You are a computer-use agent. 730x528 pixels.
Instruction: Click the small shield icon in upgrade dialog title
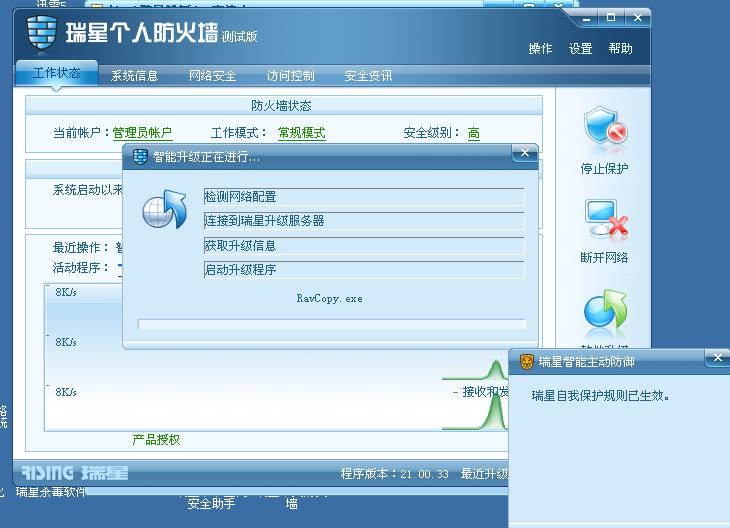(140, 156)
